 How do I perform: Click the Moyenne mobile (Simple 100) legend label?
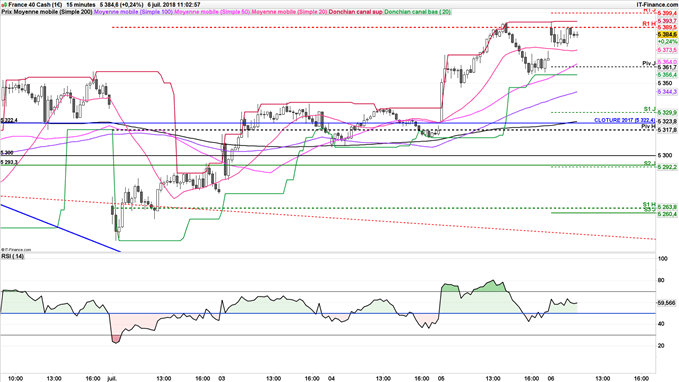point(133,12)
